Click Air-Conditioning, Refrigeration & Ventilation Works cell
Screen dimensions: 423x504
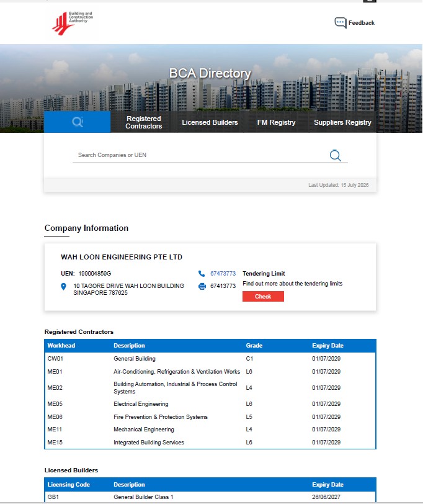177,372
